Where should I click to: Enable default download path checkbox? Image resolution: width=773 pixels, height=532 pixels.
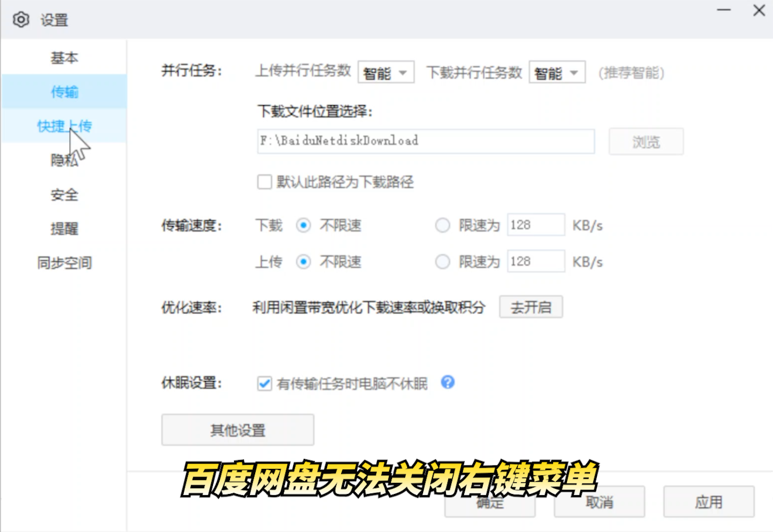264,182
